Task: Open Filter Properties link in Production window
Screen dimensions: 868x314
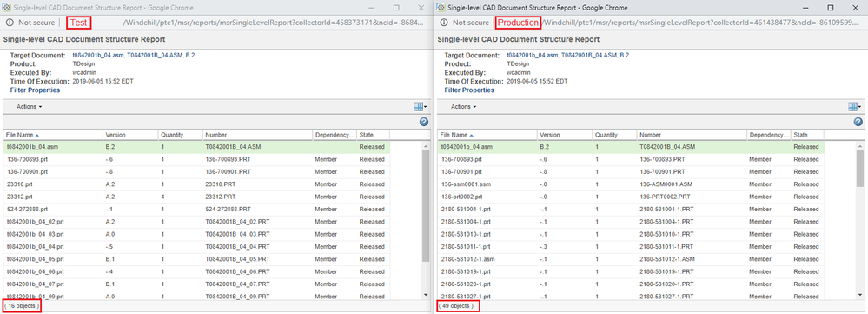Action: [x=469, y=90]
